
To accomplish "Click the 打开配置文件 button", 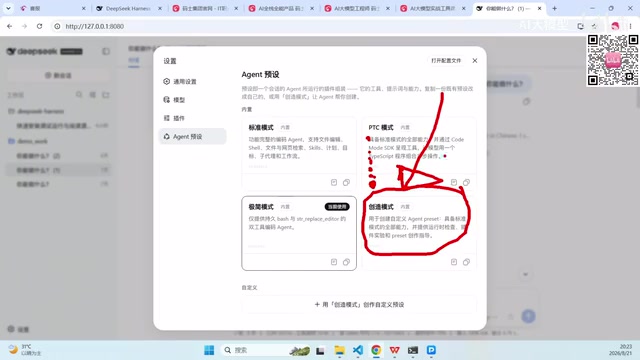I will (x=446, y=60).
